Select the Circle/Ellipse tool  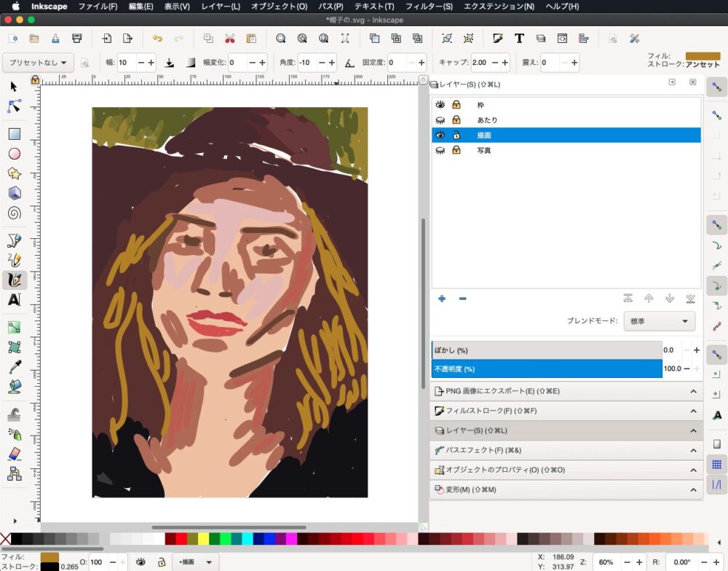14,154
